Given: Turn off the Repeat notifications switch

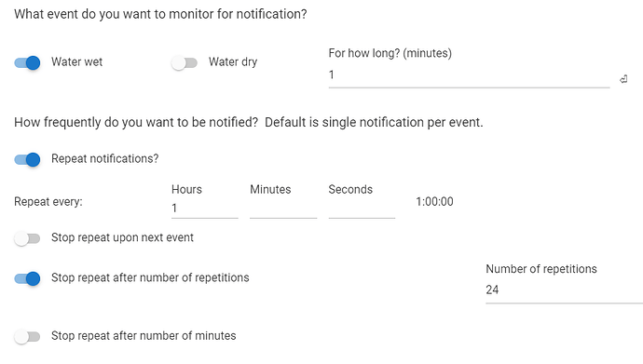Looking at the screenshot, I should pos(27,159).
